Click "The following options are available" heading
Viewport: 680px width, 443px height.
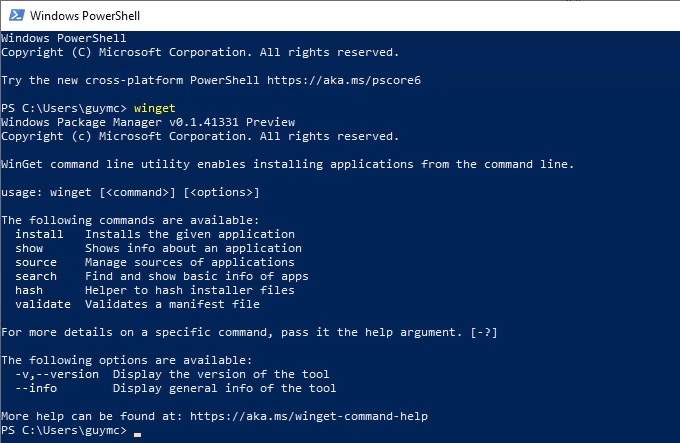click(126, 359)
